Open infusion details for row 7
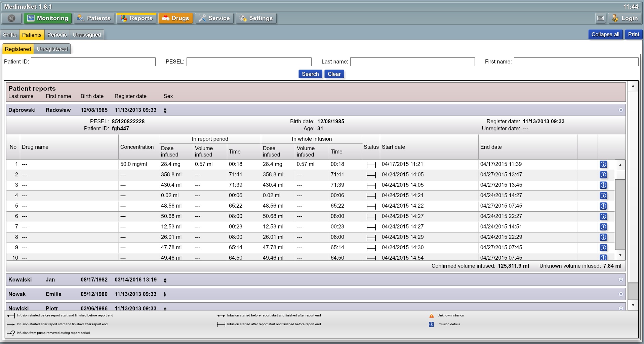Screen dimensions: 644x344 click(x=603, y=227)
